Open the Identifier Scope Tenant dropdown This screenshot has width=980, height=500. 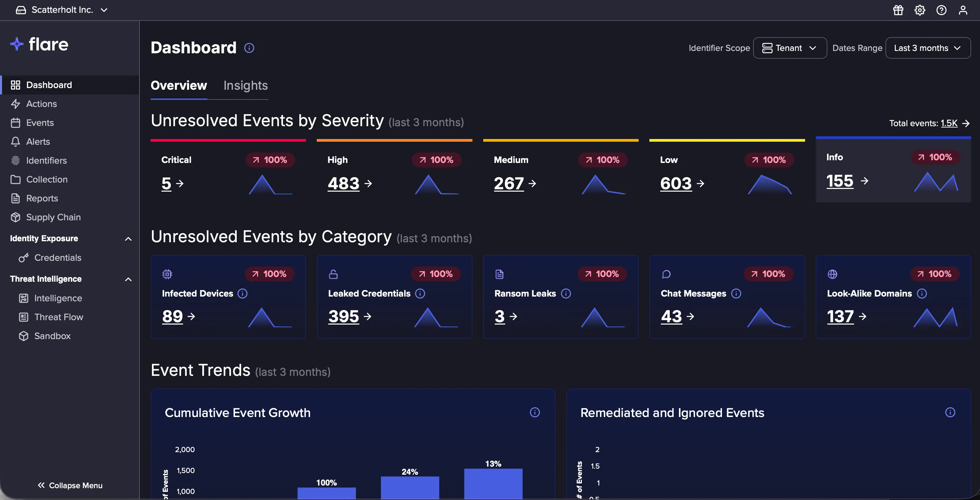[790, 48]
